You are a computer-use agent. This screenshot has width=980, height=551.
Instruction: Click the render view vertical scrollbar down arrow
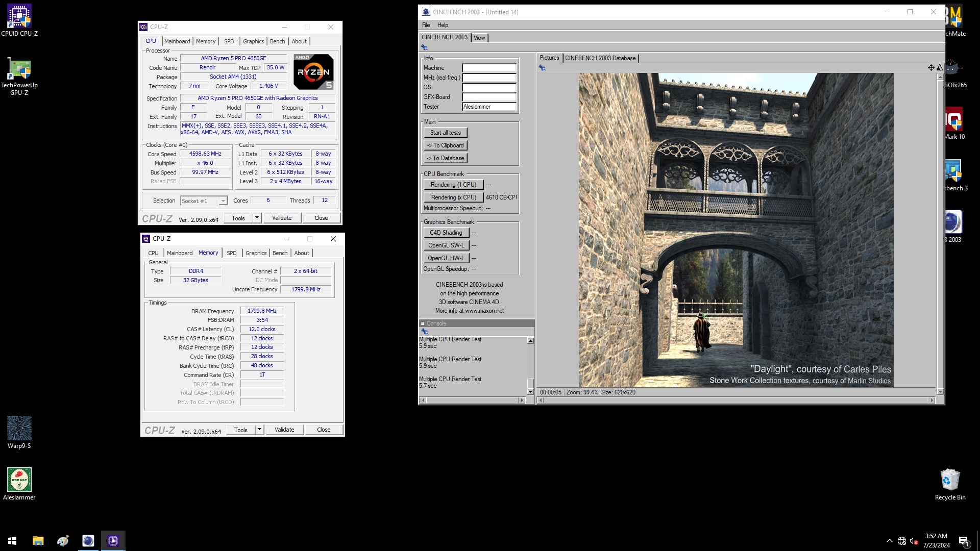point(940,392)
